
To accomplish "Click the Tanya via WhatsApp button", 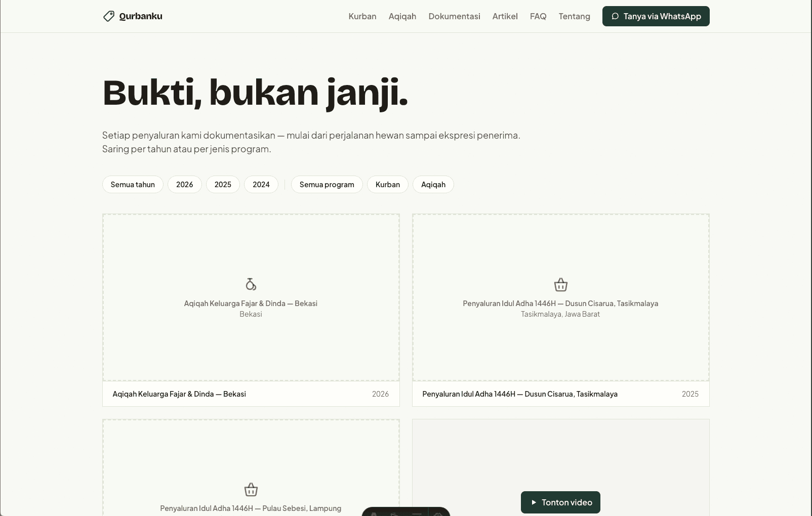I will 656,16.
